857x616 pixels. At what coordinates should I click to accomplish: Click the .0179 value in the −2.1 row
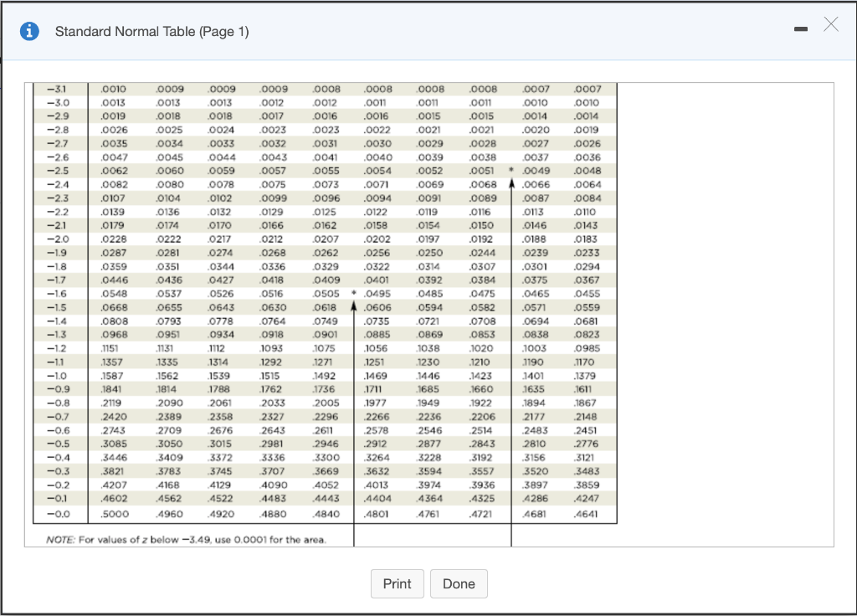[113, 225]
